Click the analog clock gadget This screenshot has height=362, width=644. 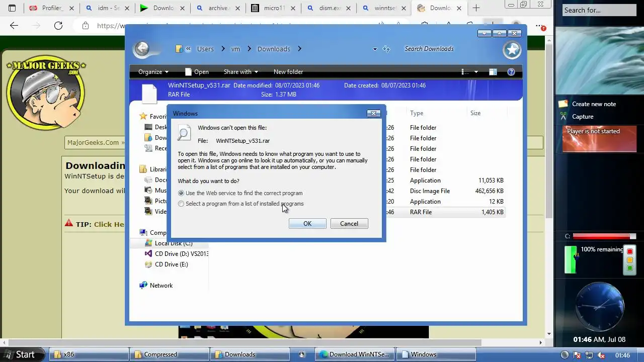pos(599,307)
